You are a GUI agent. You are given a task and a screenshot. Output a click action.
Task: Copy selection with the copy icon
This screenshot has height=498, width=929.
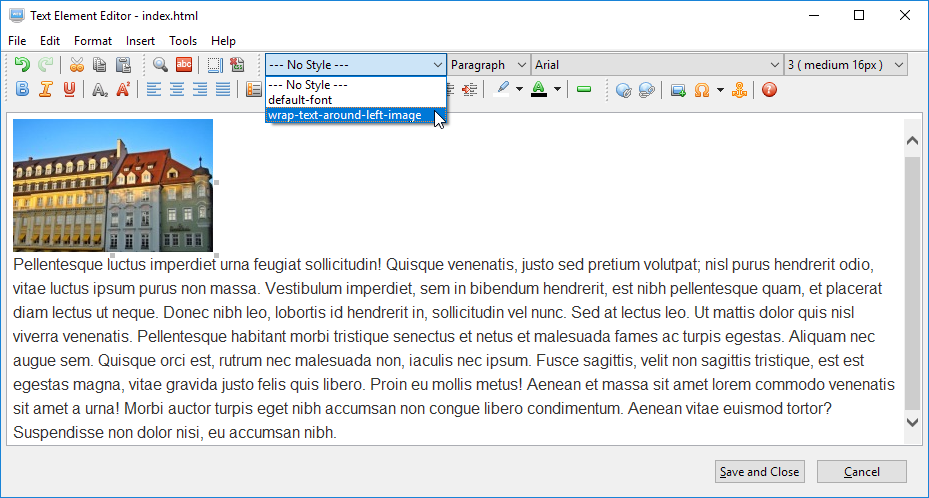[x=100, y=65]
